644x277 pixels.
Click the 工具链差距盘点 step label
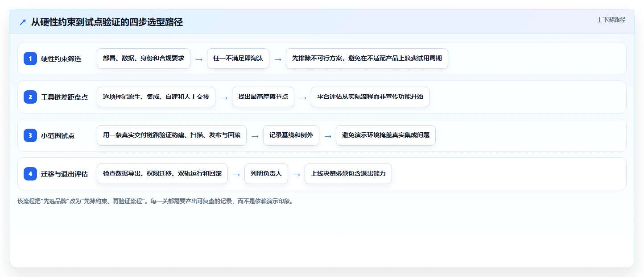point(64,97)
